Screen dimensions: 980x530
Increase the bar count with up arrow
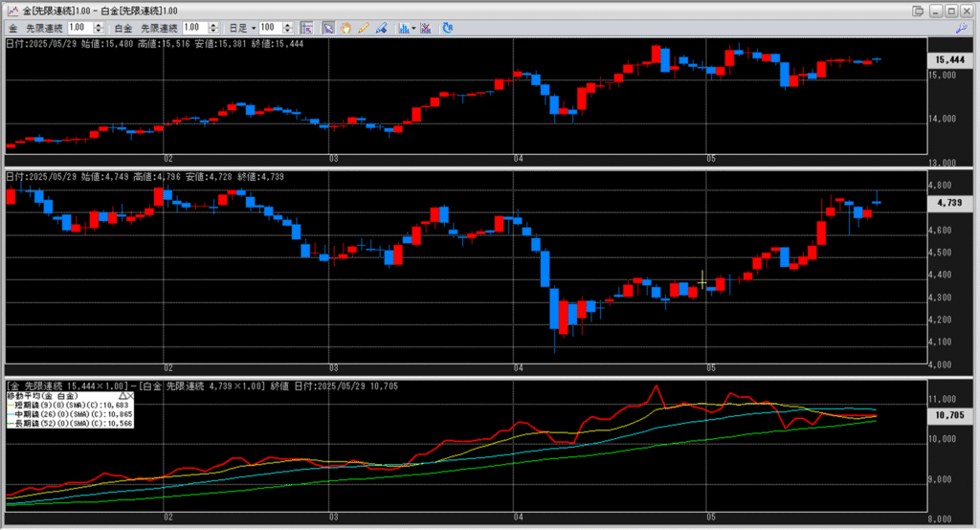coord(287,25)
